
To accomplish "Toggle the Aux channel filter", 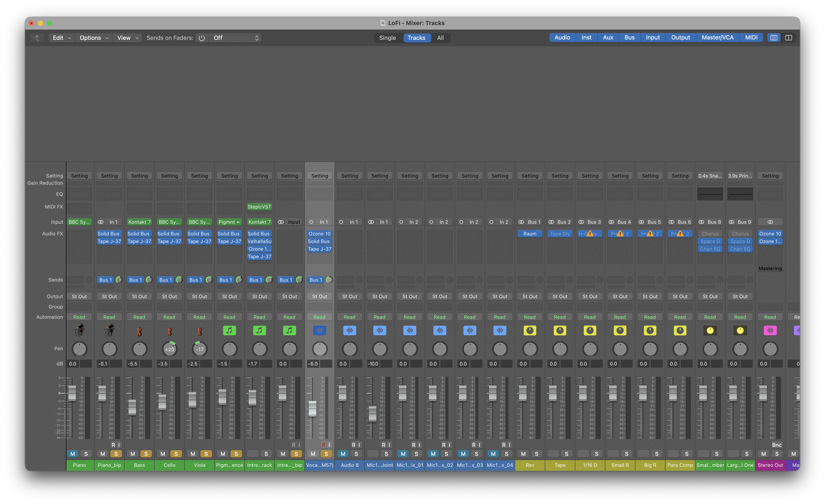I will (608, 38).
